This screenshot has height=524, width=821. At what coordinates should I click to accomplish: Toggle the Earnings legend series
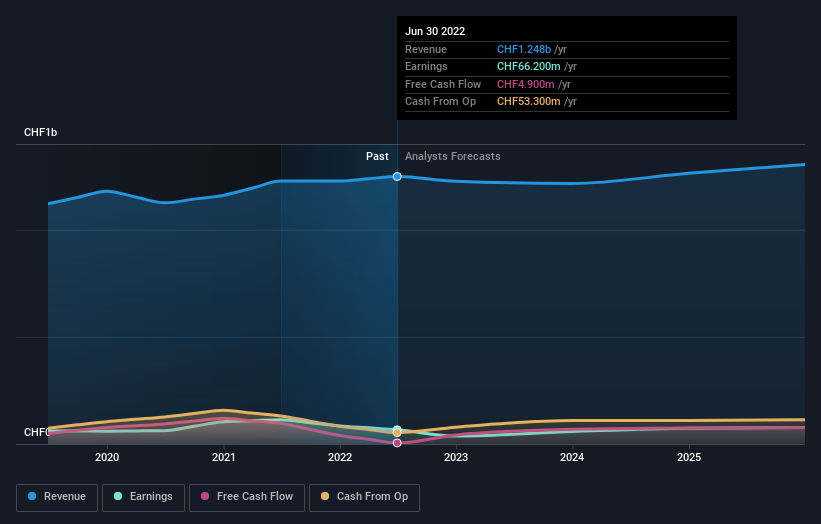[143, 497]
